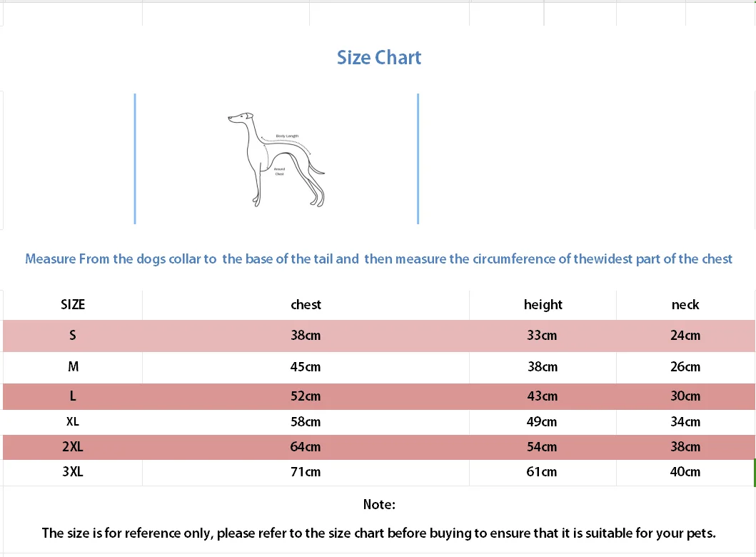Click the measuring instructions sentence

[378, 259]
